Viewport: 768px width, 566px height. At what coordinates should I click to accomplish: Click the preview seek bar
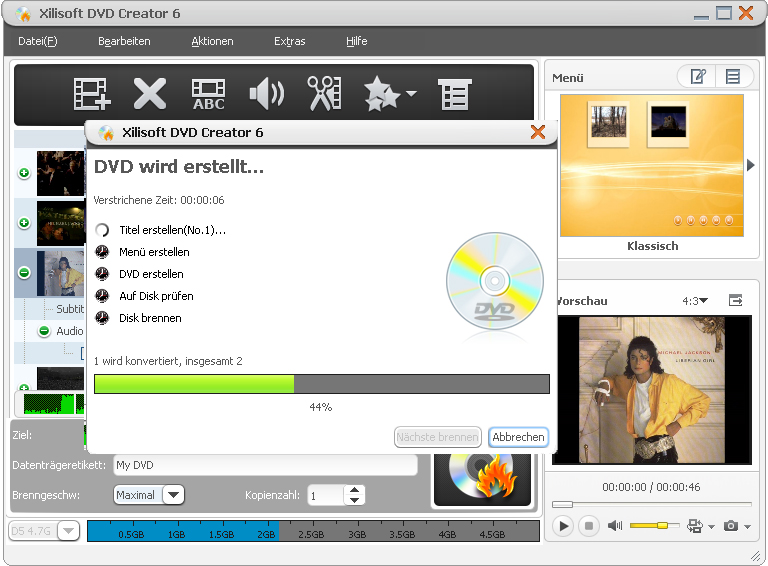651,504
